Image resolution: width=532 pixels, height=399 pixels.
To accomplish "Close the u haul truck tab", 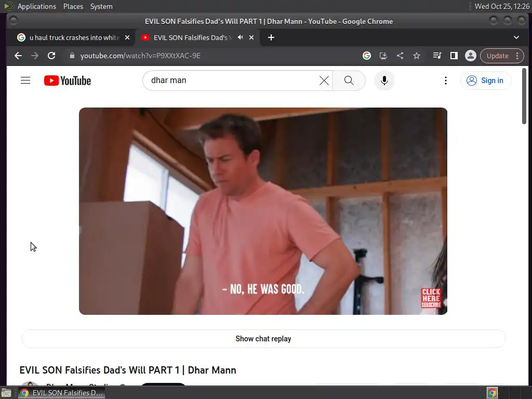I will [127, 37].
